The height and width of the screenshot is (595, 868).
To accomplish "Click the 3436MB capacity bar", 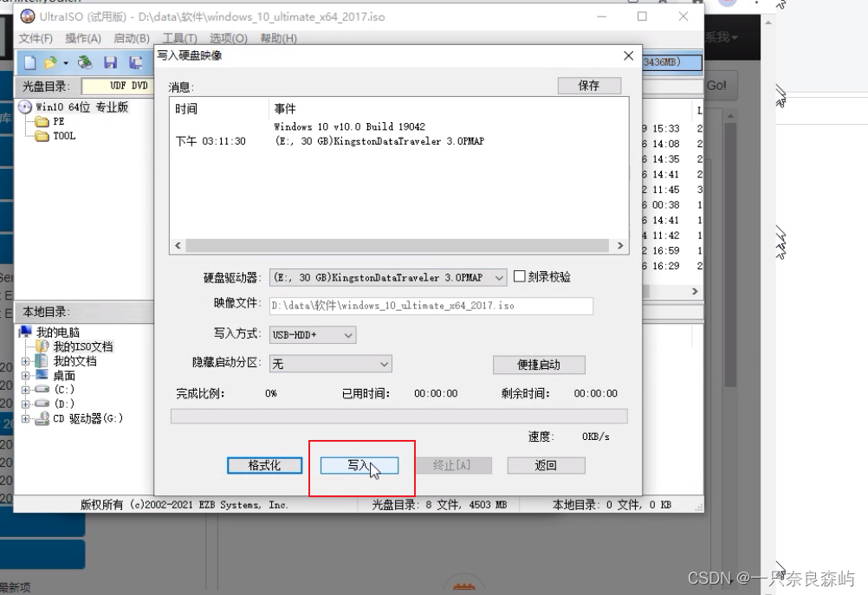I will [x=672, y=62].
